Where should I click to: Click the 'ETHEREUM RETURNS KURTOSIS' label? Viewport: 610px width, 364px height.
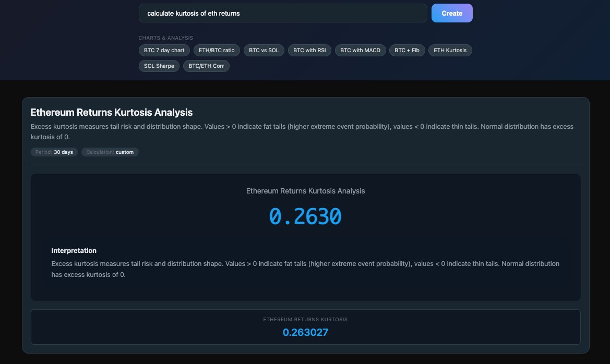pos(305,320)
